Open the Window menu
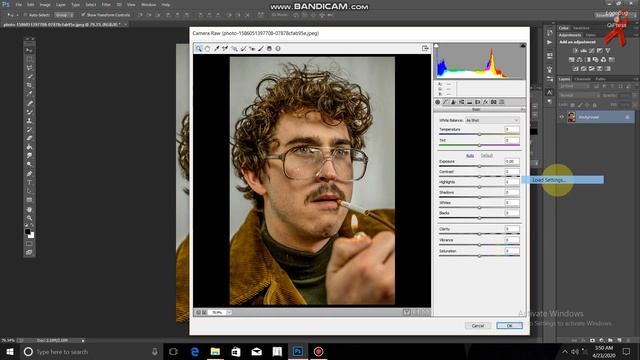This screenshot has height=360, width=640. tap(148, 4)
